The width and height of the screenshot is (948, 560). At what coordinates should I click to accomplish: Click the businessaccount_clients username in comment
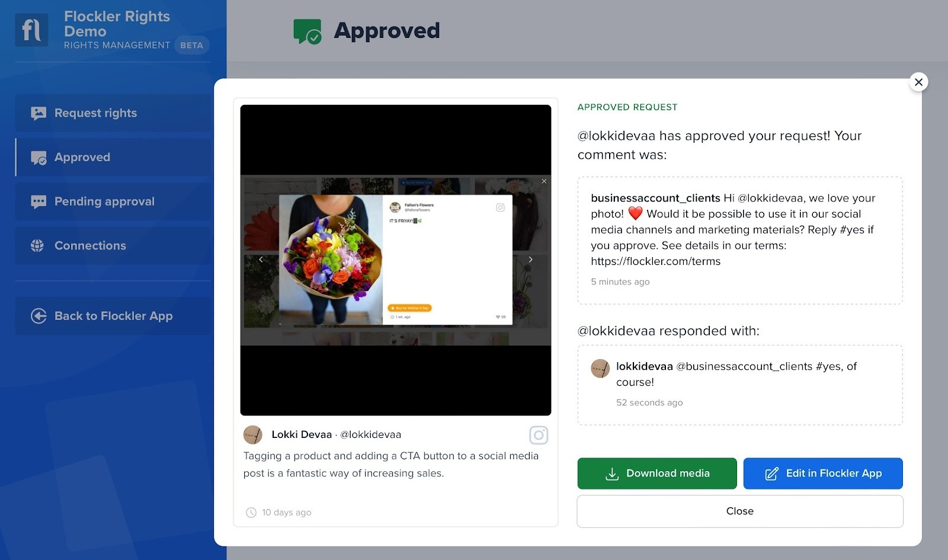tap(655, 198)
